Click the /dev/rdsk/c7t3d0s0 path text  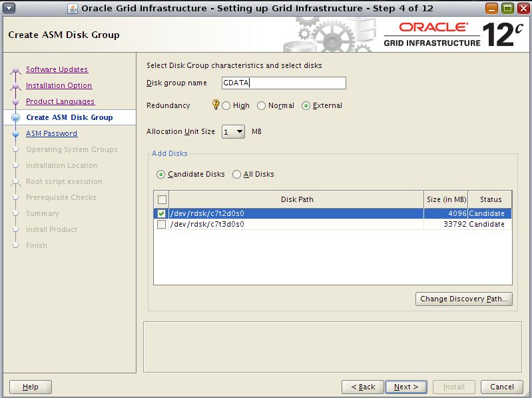[207, 224]
